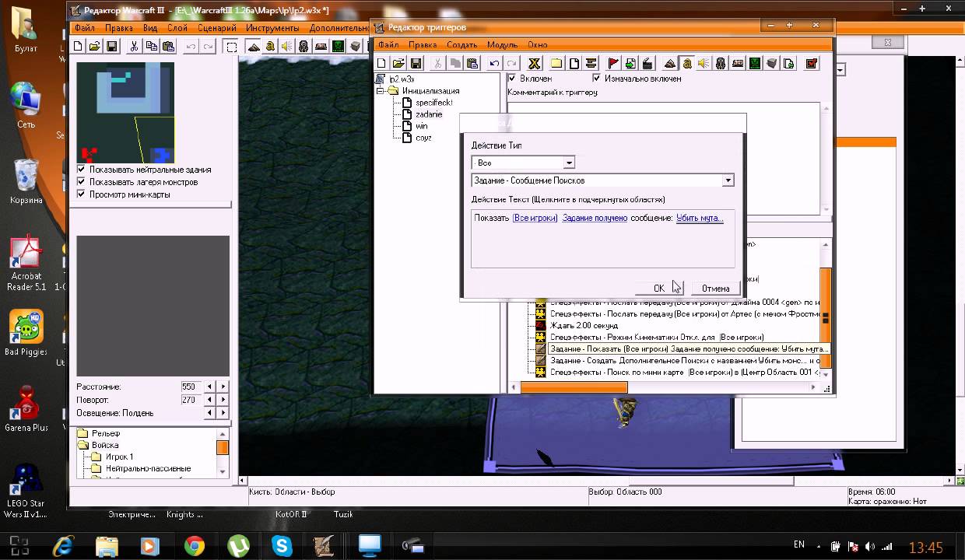The height and width of the screenshot is (560, 965).
Task: Confirm action dialog with OK button
Action: (x=659, y=289)
